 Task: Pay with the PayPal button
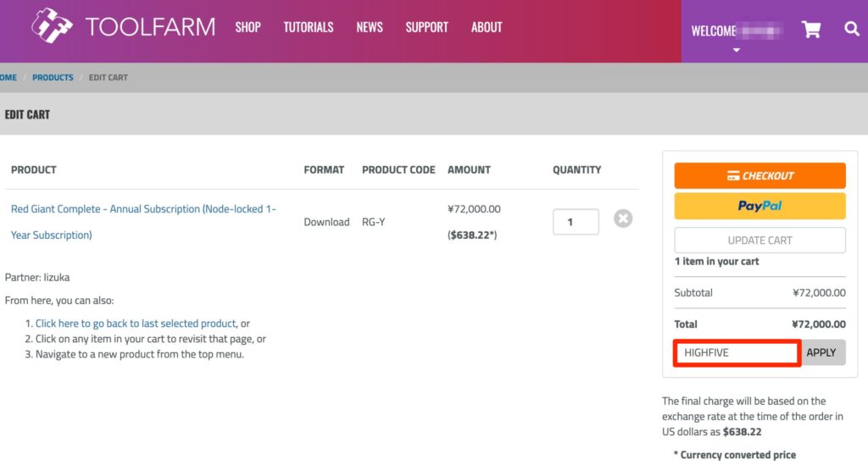pyautogui.click(x=759, y=206)
